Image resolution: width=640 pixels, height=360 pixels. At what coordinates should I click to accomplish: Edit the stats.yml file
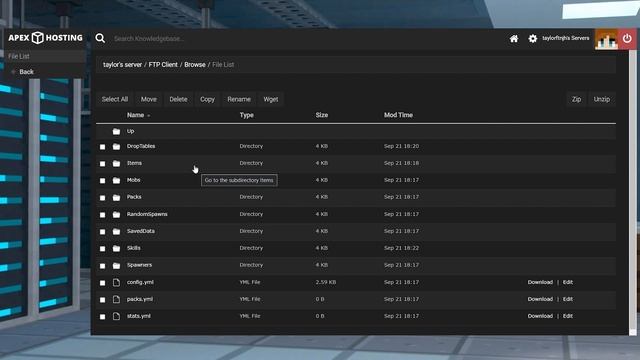pyautogui.click(x=568, y=316)
